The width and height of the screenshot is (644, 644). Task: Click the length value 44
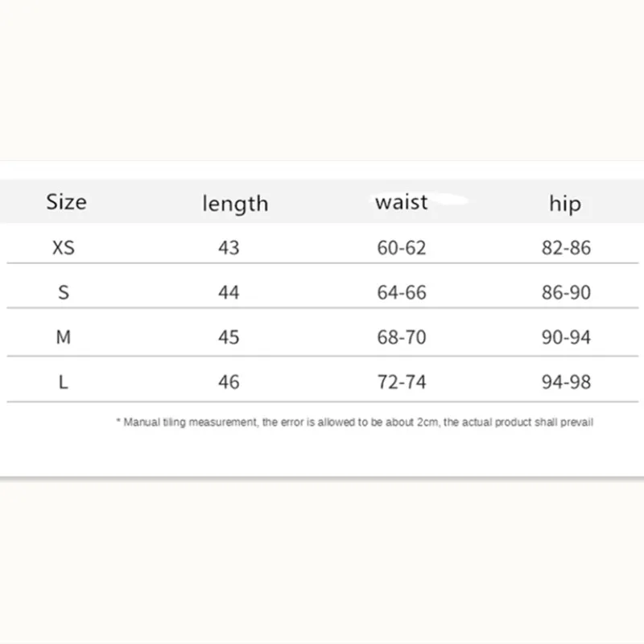229,292
